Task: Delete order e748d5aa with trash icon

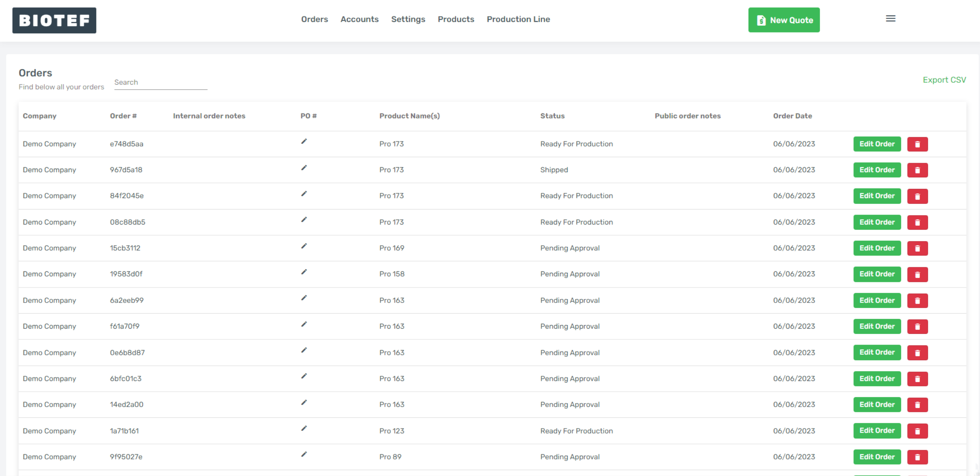Action: pyautogui.click(x=917, y=144)
